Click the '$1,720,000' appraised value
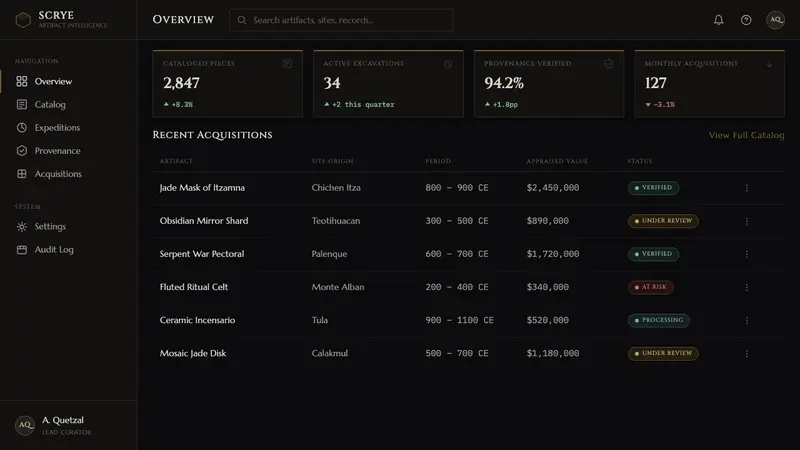The image size is (800, 450). (553, 254)
